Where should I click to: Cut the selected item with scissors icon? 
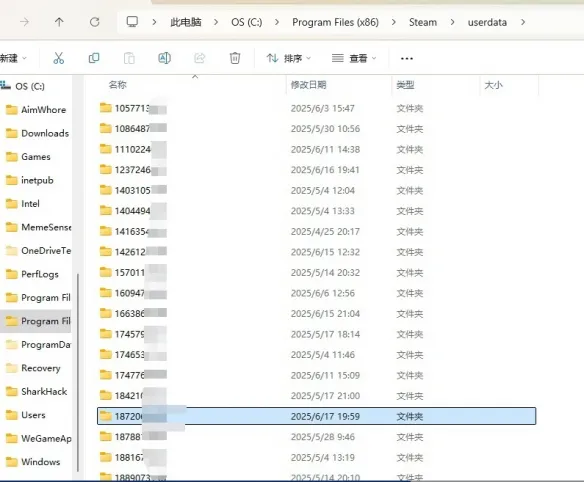[58, 58]
